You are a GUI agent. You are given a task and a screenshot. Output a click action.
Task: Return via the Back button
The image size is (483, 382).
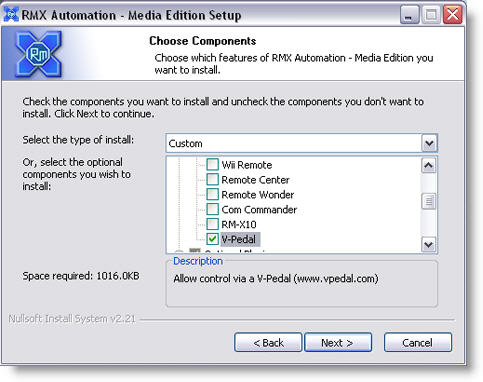(268, 342)
